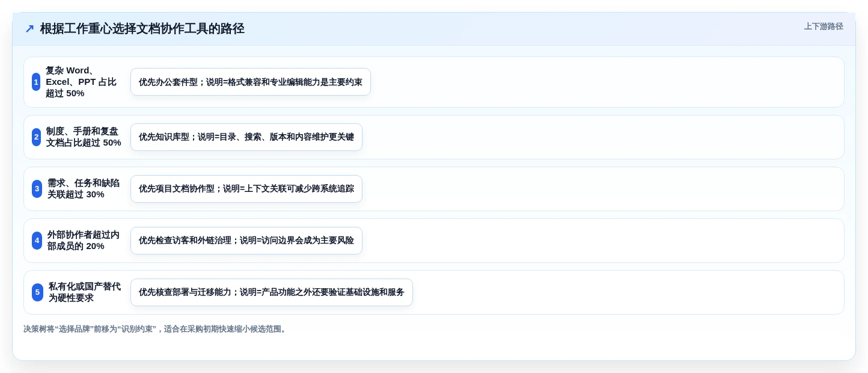Click the step 5 number badge
Screen dimensions: 868x373
(x=38, y=292)
